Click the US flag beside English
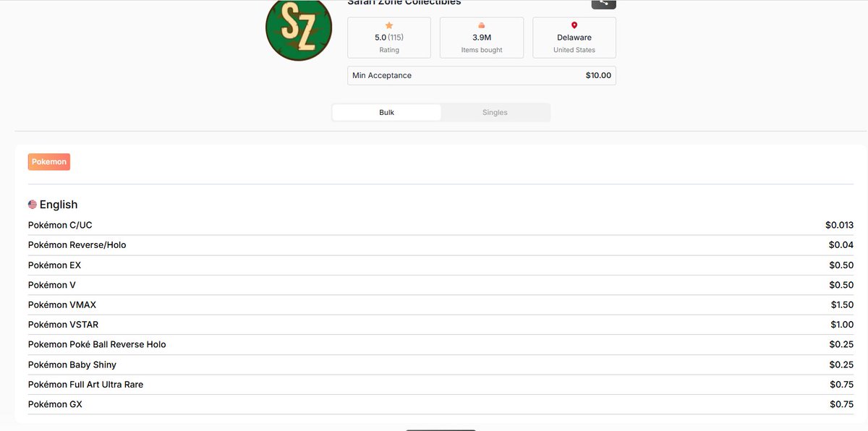 coord(32,203)
